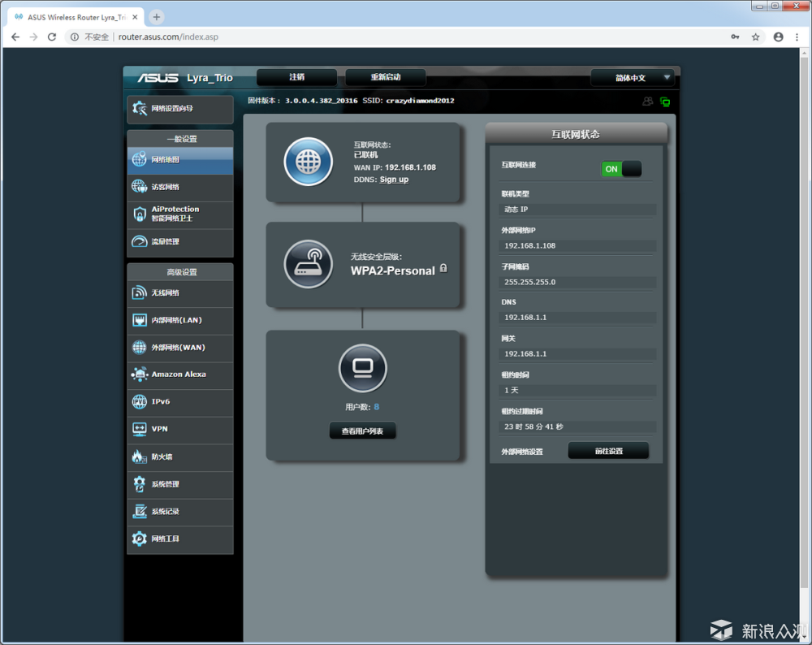Open the network setup wizard icon
812x645 pixels.
click(x=139, y=108)
